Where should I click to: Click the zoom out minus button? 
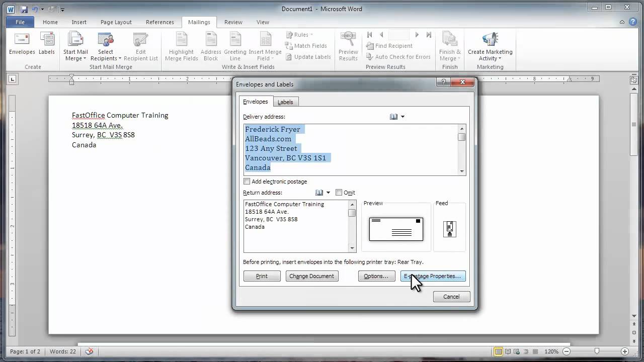coord(567,351)
